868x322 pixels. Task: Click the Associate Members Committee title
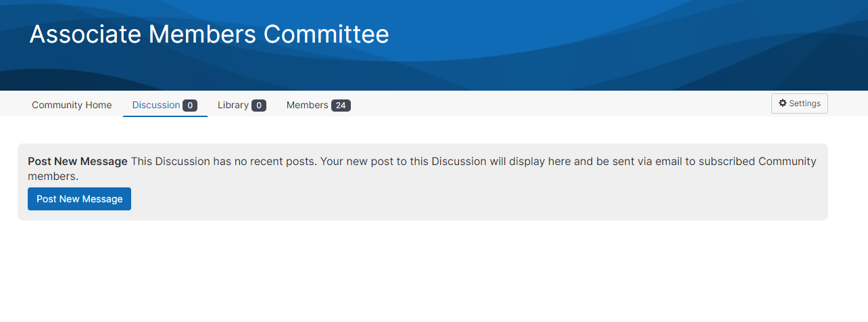(209, 34)
